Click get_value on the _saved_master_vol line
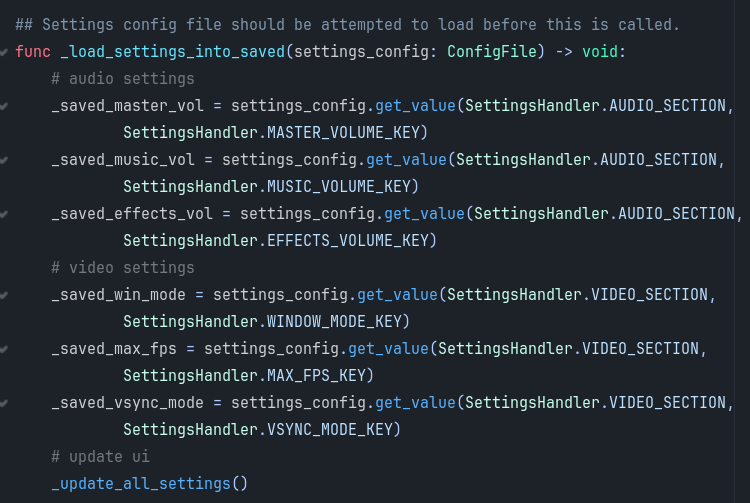 tap(415, 106)
